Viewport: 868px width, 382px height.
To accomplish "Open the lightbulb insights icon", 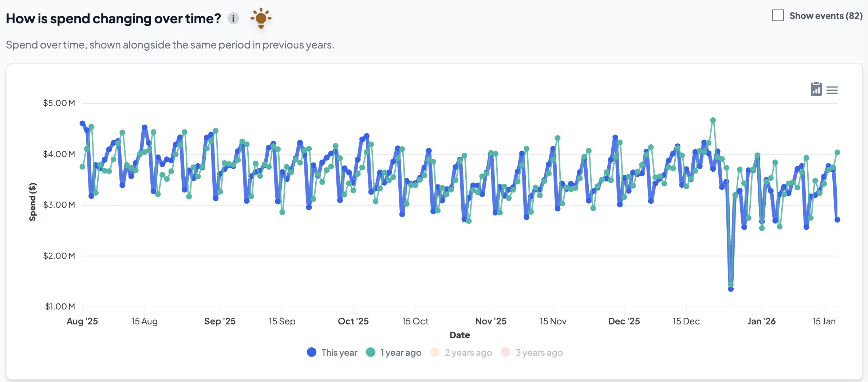I will click(261, 18).
